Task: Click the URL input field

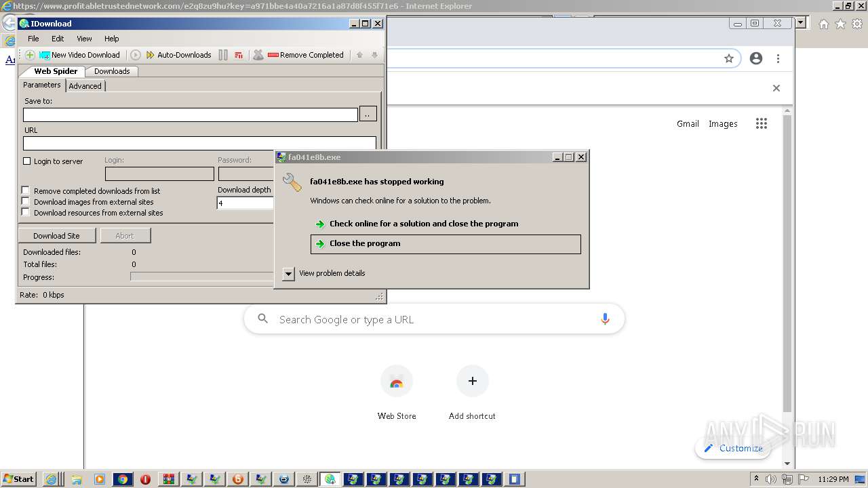Action: [199, 143]
